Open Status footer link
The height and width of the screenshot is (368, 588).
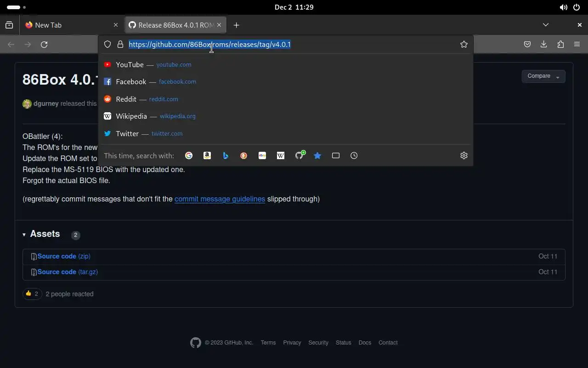(x=344, y=343)
